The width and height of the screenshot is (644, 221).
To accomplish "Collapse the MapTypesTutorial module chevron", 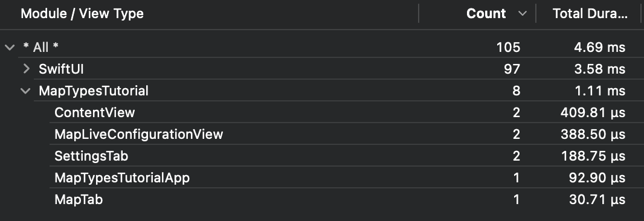I will point(25,91).
